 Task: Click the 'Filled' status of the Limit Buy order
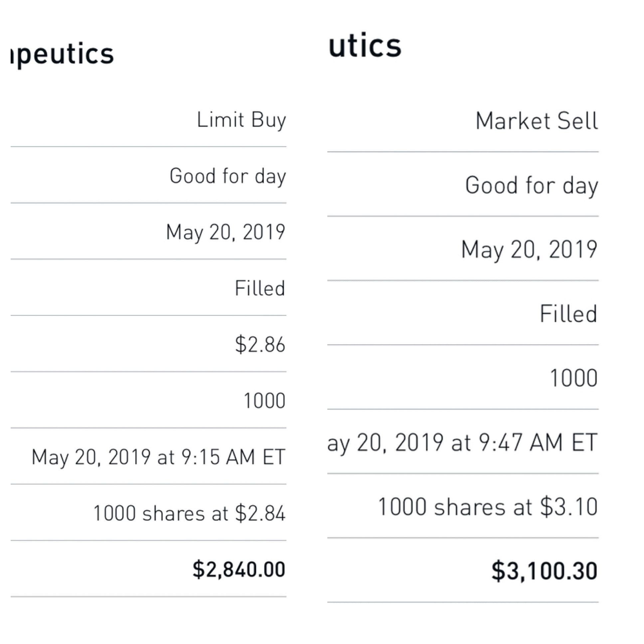260,288
